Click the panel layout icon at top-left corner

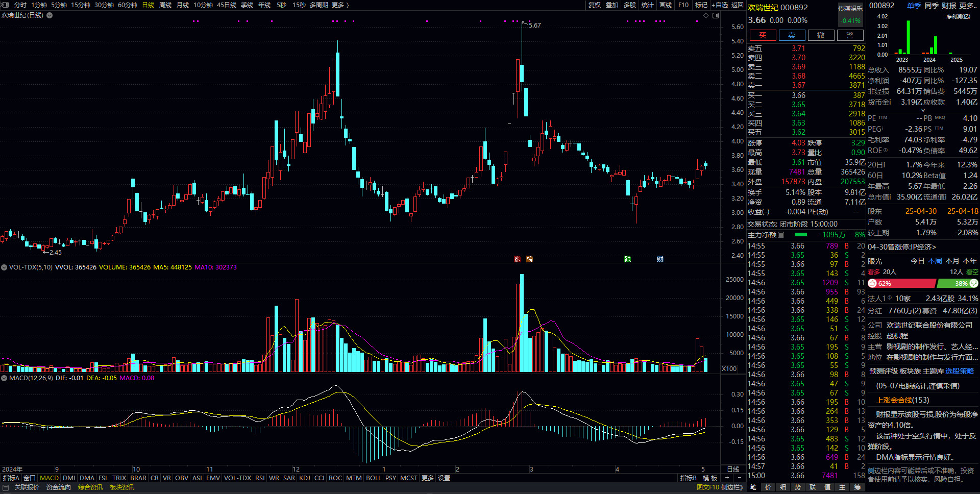(x=6, y=5)
